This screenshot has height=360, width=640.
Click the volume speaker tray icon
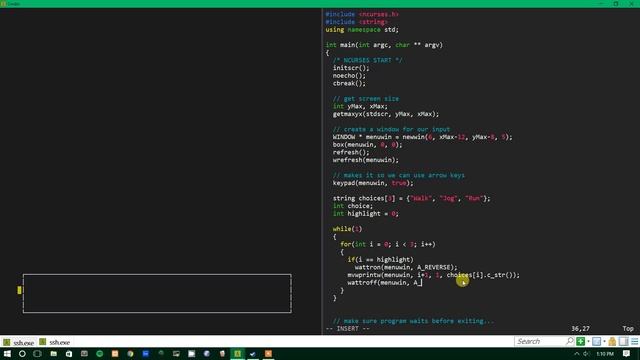pyautogui.click(x=587, y=354)
